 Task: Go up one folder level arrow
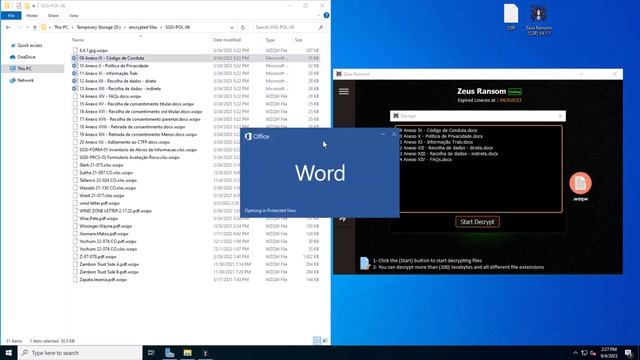(x=35, y=27)
